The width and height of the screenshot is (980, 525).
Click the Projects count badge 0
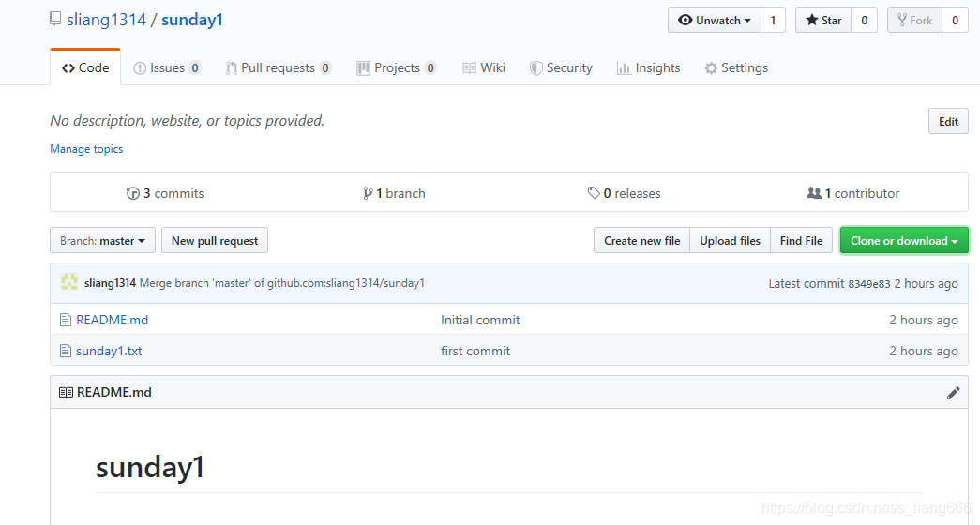[430, 67]
